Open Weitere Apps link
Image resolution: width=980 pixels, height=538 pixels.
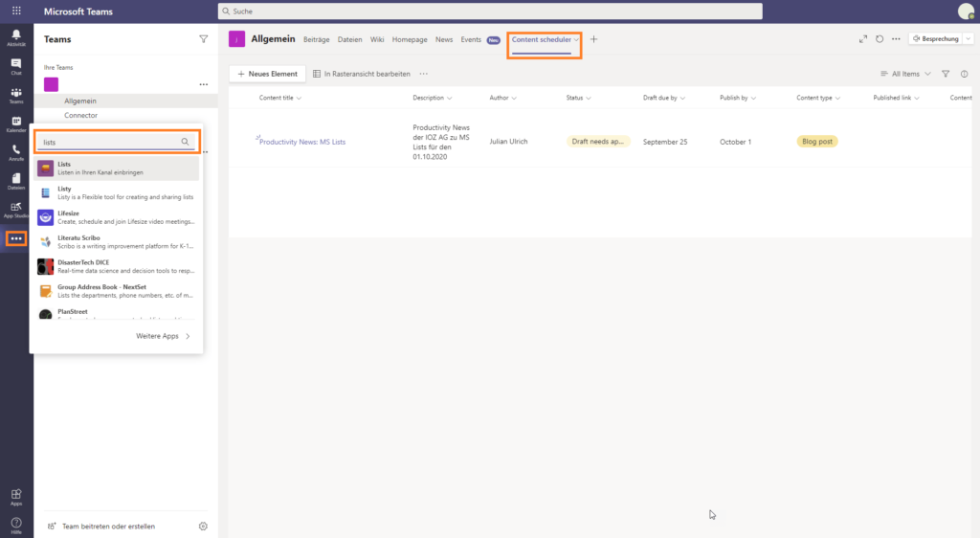163,336
